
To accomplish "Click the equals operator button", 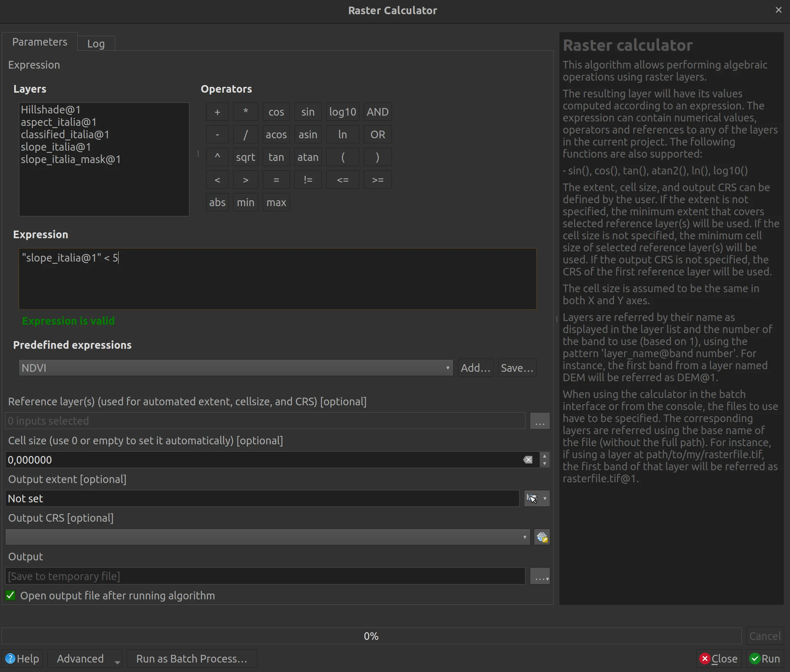I will pos(276,180).
